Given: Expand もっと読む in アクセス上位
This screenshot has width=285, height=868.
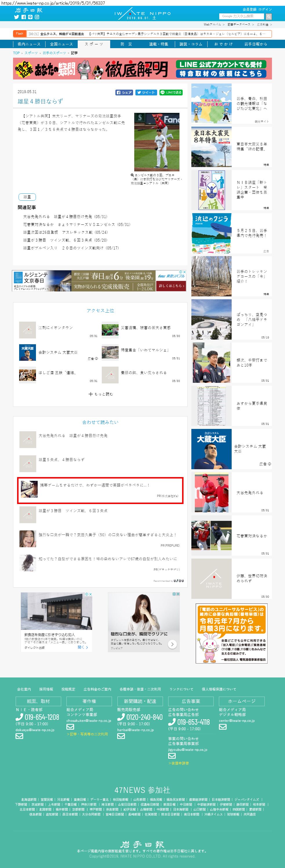Looking at the screenshot, I should pyautogui.click(x=100, y=394).
